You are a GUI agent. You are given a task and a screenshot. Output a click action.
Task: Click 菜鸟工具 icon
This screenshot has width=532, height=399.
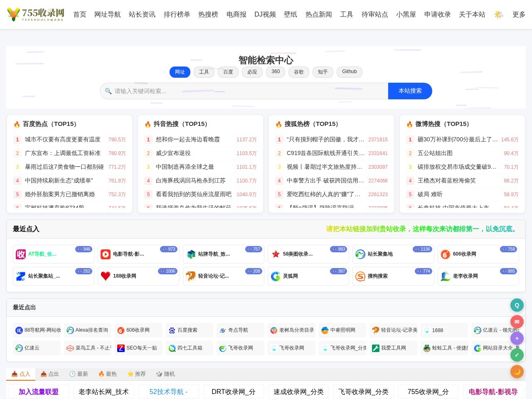click(70, 348)
